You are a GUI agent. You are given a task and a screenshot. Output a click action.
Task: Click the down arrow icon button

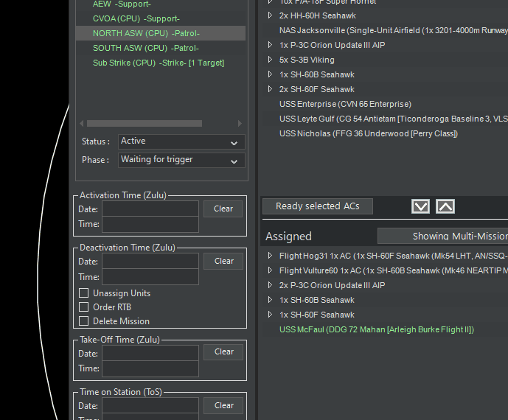click(420, 206)
